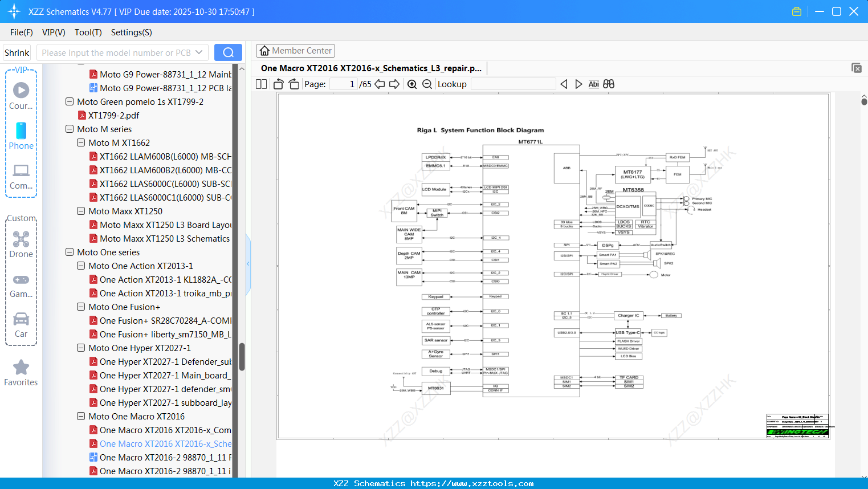Select the two-page view icon

(x=260, y=84)
